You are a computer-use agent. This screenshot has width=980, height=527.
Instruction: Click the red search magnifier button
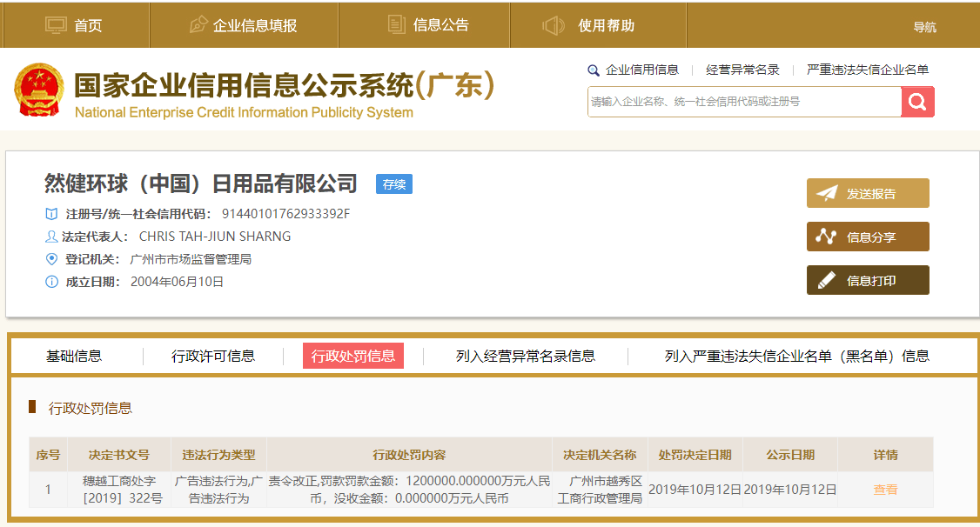coord(917,102)
